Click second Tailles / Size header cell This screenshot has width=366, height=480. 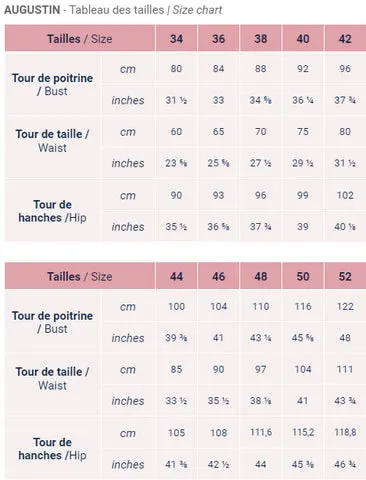tap(80, 276)
